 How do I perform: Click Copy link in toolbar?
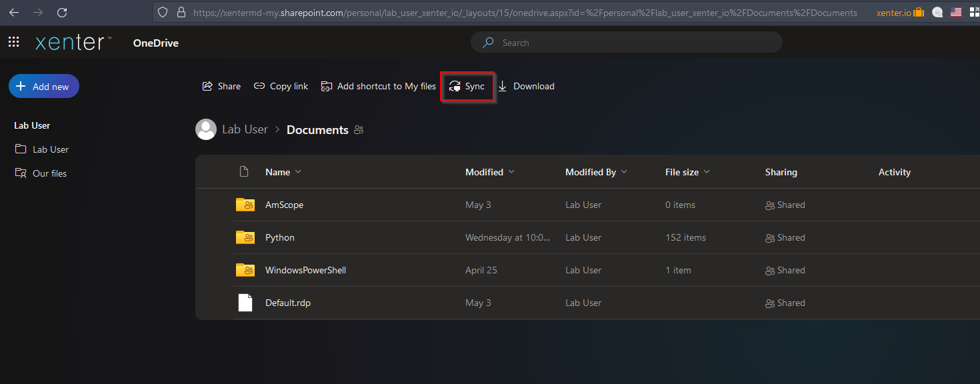281,86
